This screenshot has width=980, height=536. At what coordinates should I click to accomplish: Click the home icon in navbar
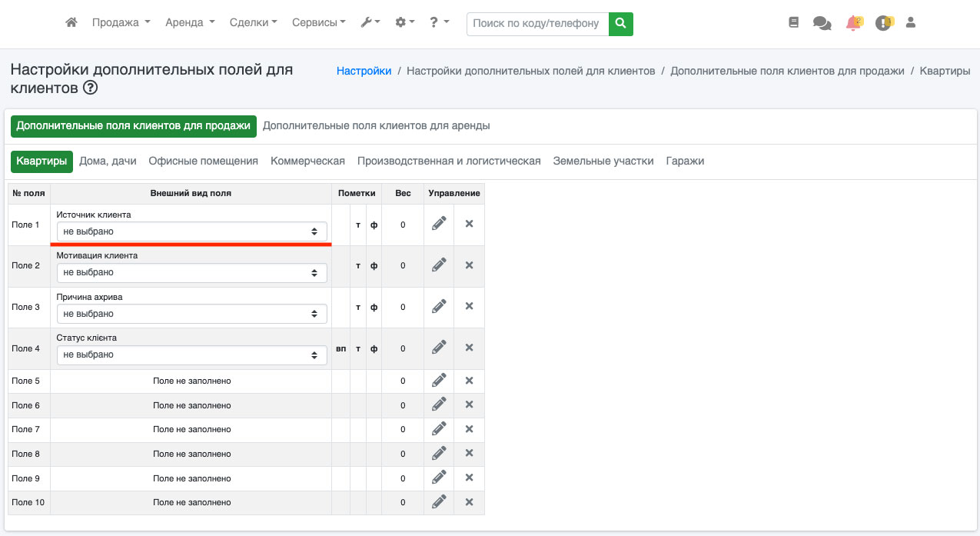pos(71,23)
